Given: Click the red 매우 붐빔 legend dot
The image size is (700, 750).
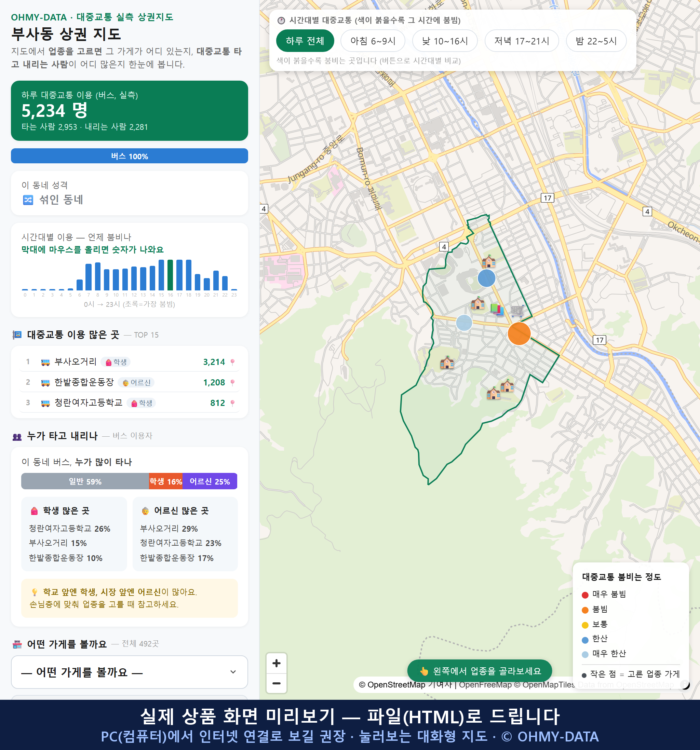Looking at the screenshot, I should [x=585, y=595].
